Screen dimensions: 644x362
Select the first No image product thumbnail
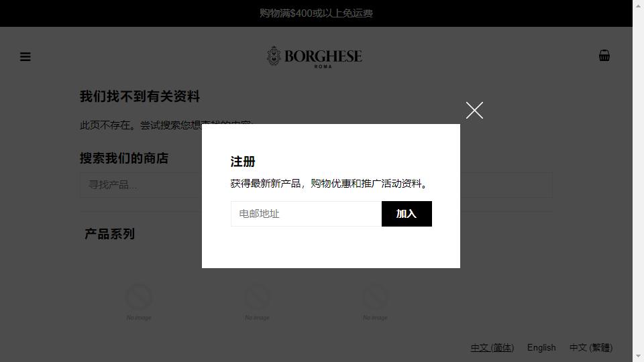pyautogui.click(x=139, y=301)
